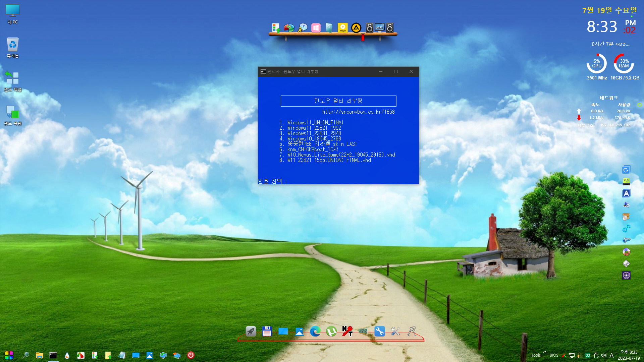
Task: Launch the 윈도 복원 desktop shortcut
Action: pos(13,115)
